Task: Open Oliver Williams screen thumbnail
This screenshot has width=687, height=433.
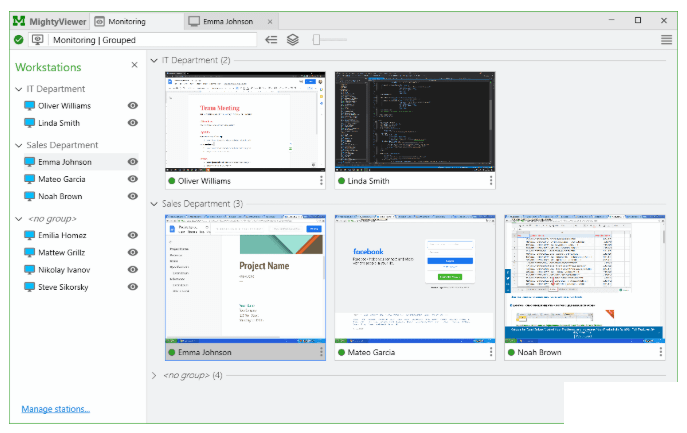Action: 245,122
